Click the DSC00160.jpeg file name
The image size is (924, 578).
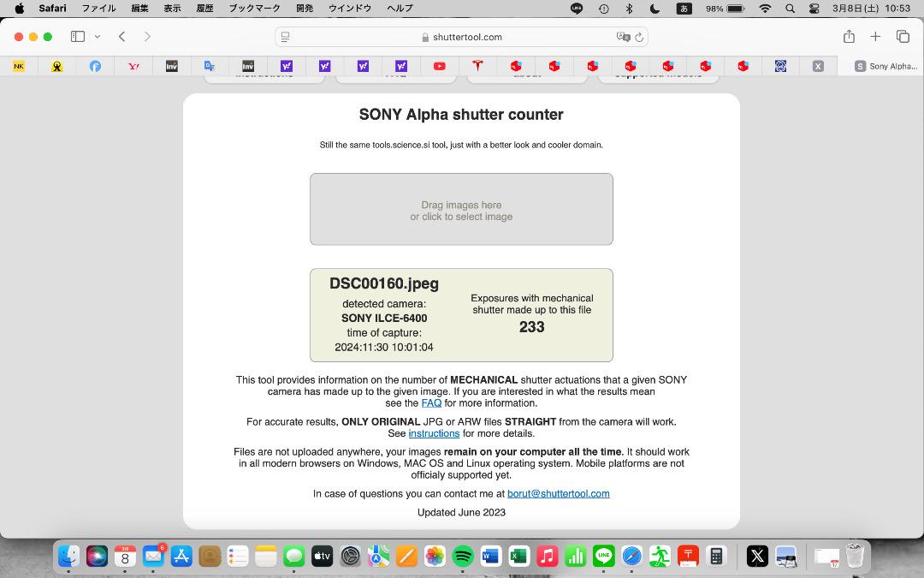pyautogui.click(x=384, y=283)
